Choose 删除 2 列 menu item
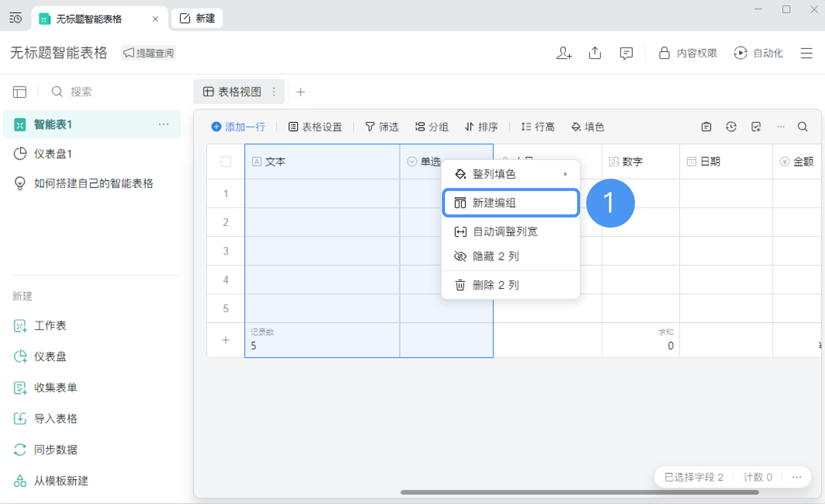 [x=511, y=286]
